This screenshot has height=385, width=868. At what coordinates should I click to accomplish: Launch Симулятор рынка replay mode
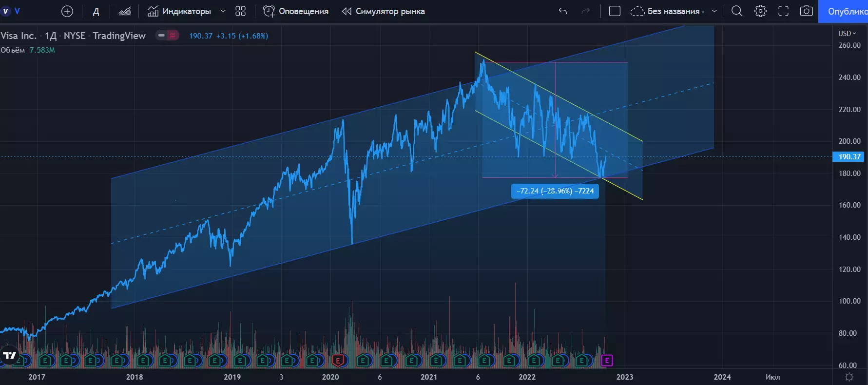383,11
